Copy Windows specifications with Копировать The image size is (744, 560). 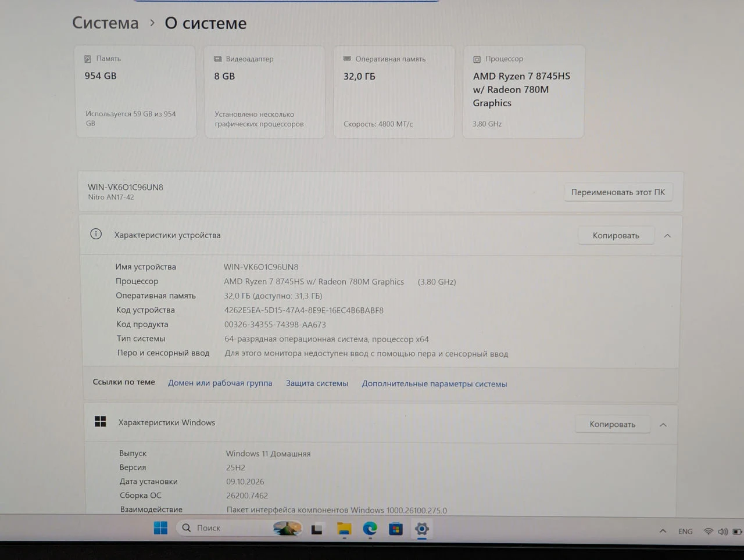click(x=613, y=424)
